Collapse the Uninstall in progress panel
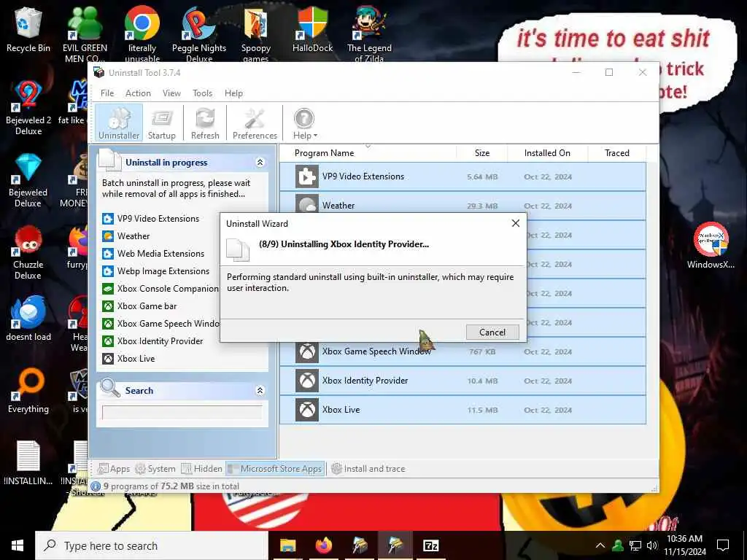Image resolution: width=747 pixels, height=560 pixels. [x=260, y=163]
